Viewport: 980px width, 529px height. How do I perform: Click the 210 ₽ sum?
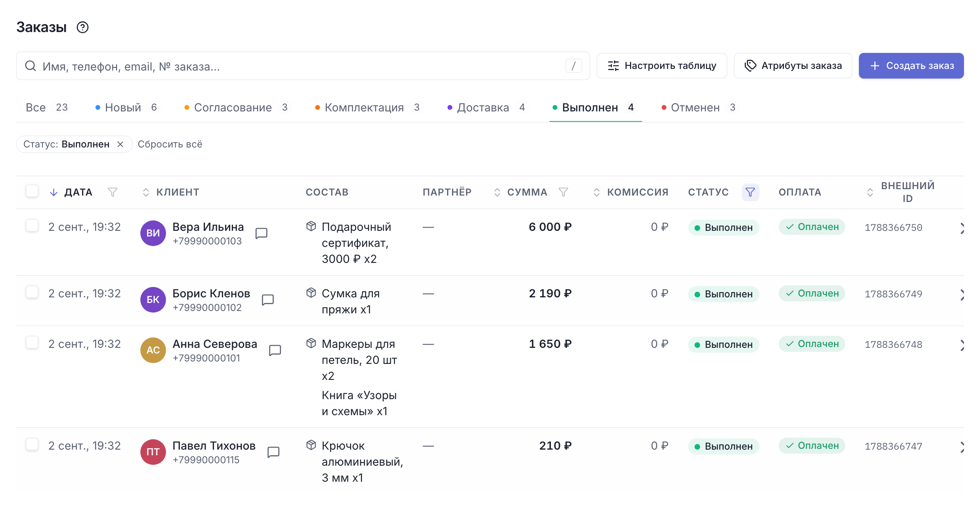click(555, 446)
